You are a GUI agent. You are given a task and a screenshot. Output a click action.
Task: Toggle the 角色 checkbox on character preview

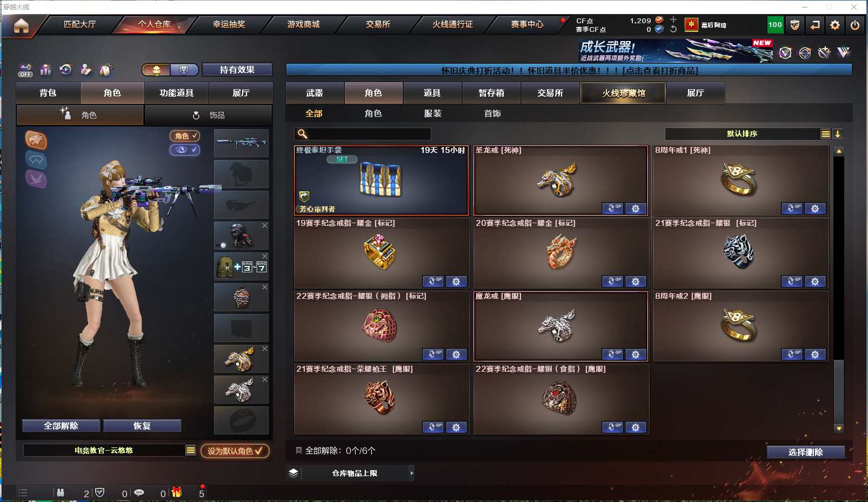tap(185, 136)
